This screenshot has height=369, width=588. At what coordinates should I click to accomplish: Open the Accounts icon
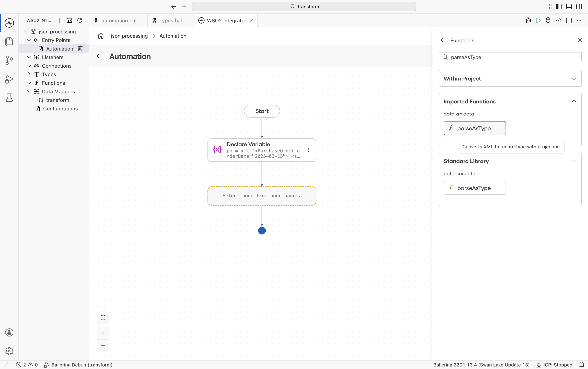(9, 332)
